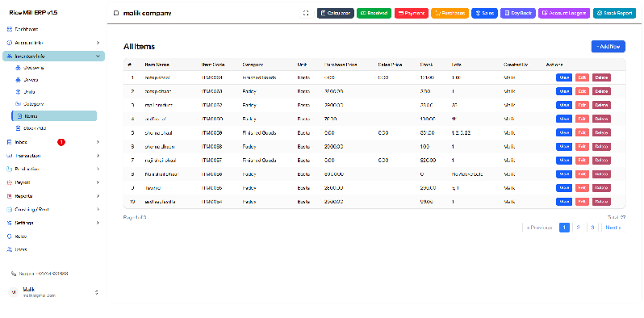The image size is (644, 318).
Task: Toggle fullscreen mode icon in header
Action: [306, 13]
